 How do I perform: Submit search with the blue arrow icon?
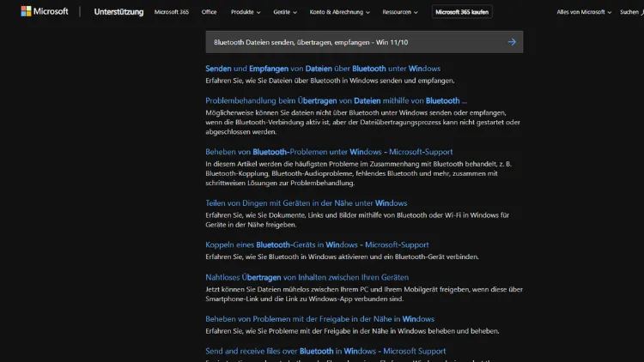tap(512, 42)
